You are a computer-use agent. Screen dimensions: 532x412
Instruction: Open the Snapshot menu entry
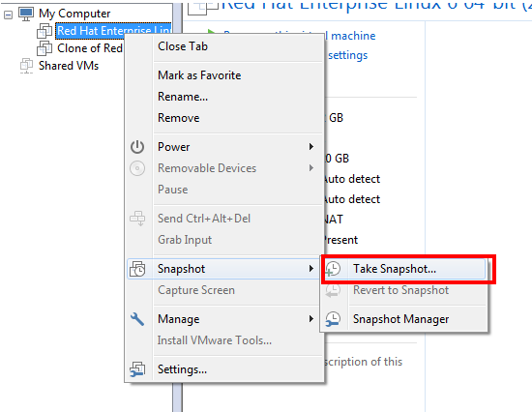click(x=224, y=269)
